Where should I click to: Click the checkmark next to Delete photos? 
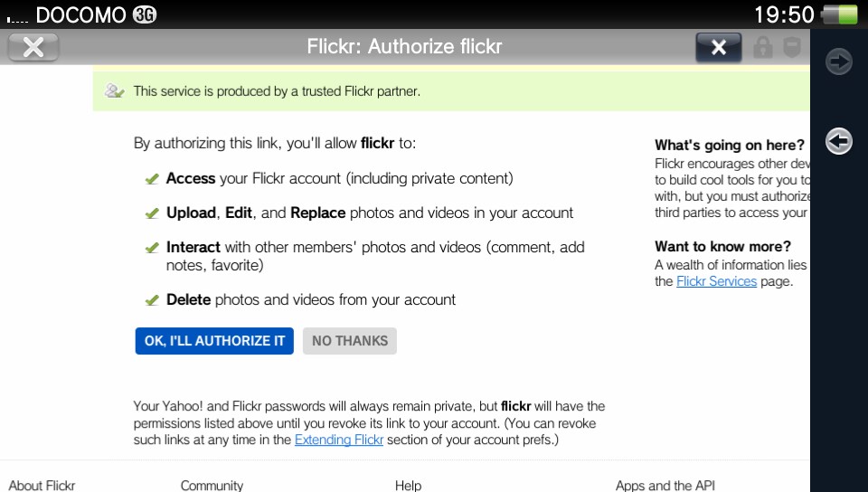(152, 300)
